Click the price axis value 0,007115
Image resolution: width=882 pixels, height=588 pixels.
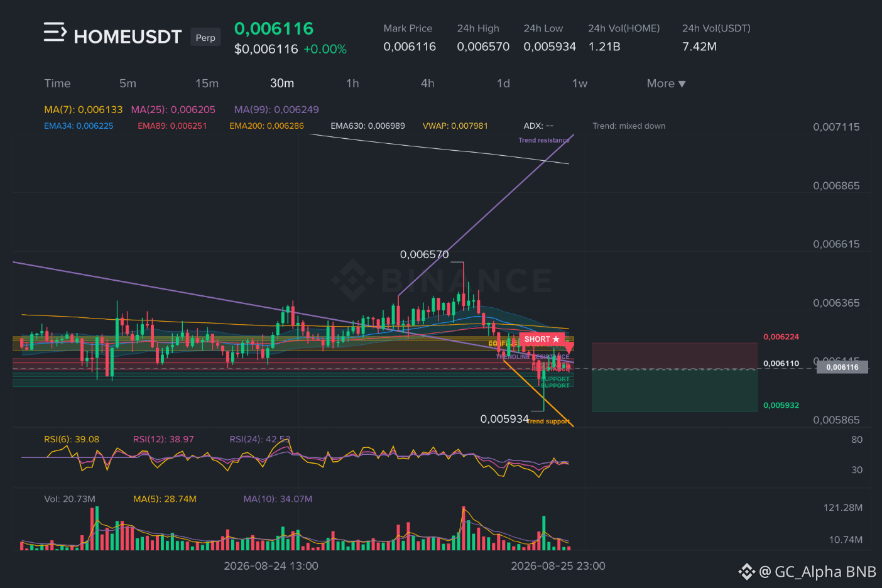pyautogui.click(x=836, y=127)
